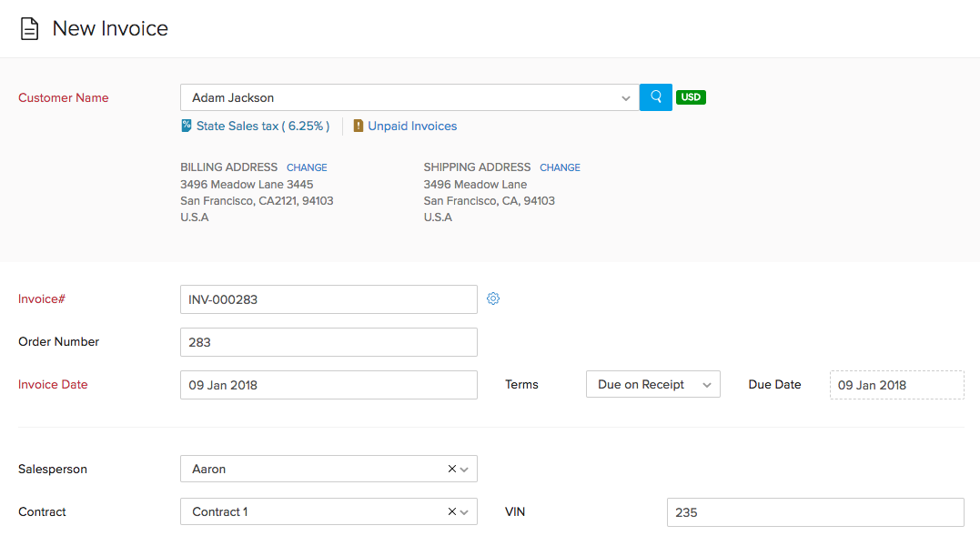Click the Unpaid Invoices warning icon
The image size is (980, 546).
point(359,126)
